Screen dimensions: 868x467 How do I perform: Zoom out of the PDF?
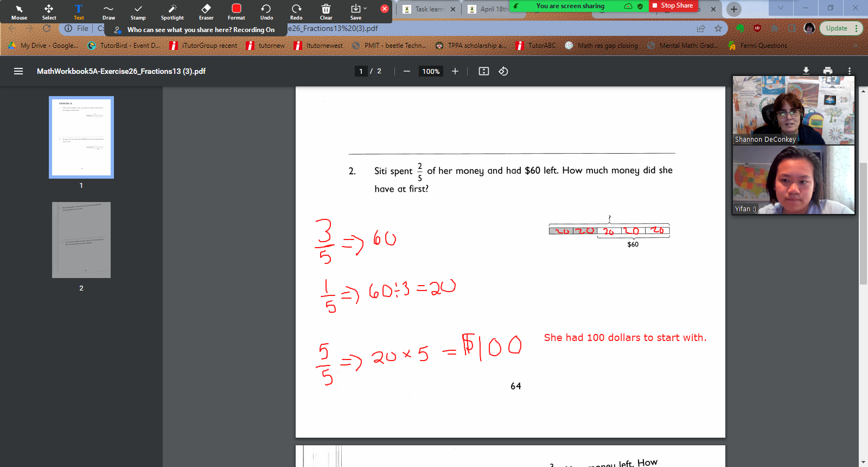406,71
